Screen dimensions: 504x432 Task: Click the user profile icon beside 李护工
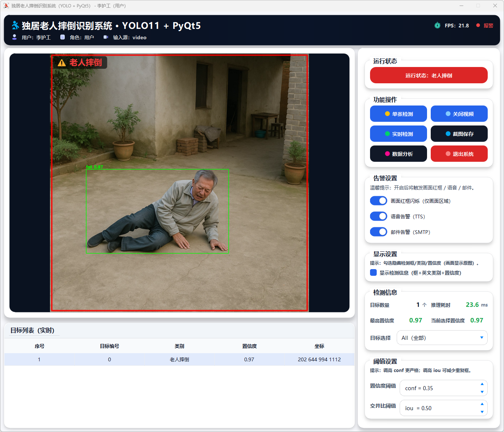[14, 37]
